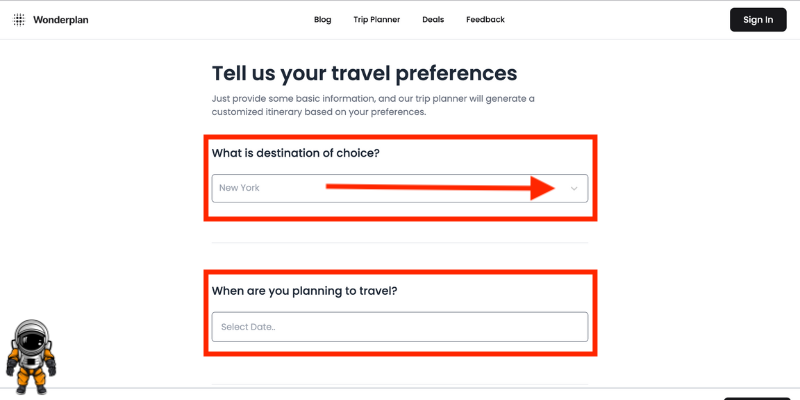Viewport: 800px width, 400px height.
Task: Open the Blog menu item
Action: (x=322, y=19)
